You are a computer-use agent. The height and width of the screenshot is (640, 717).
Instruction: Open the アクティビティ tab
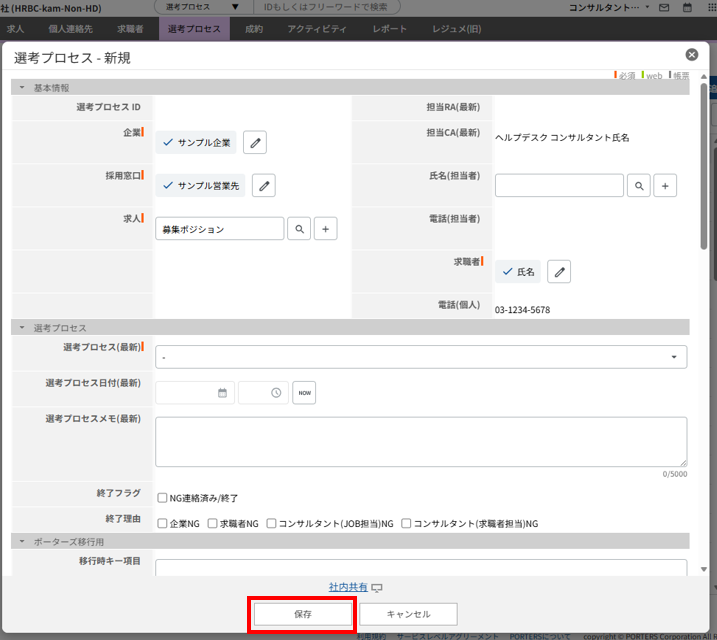click(310, 30)
